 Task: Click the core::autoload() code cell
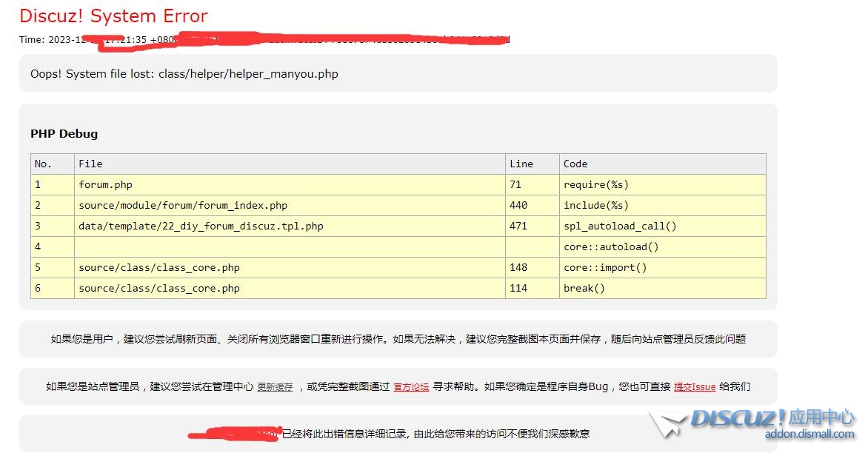click(x=611, y=247)
